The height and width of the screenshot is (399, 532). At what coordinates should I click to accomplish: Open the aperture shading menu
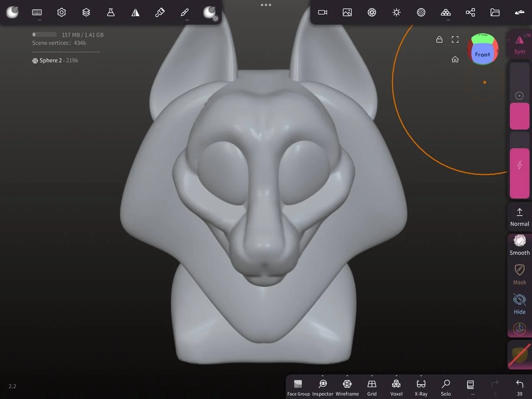[372, 12]
